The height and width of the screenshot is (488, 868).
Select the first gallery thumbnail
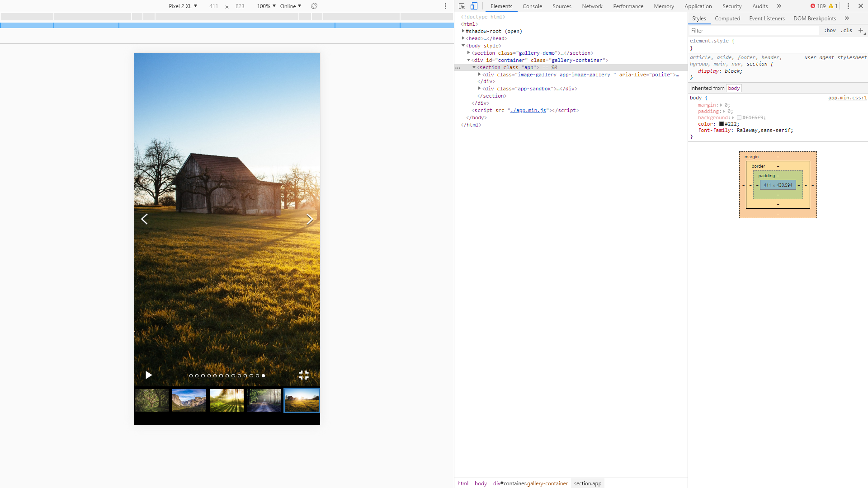coord(151,400)
